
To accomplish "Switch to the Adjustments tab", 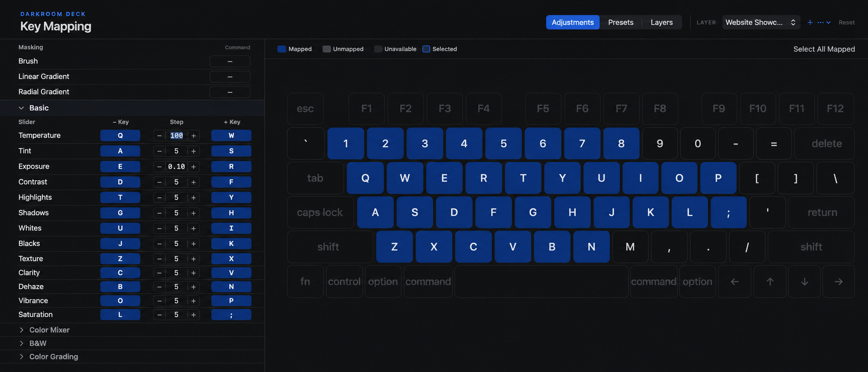I will click(573, 22).
